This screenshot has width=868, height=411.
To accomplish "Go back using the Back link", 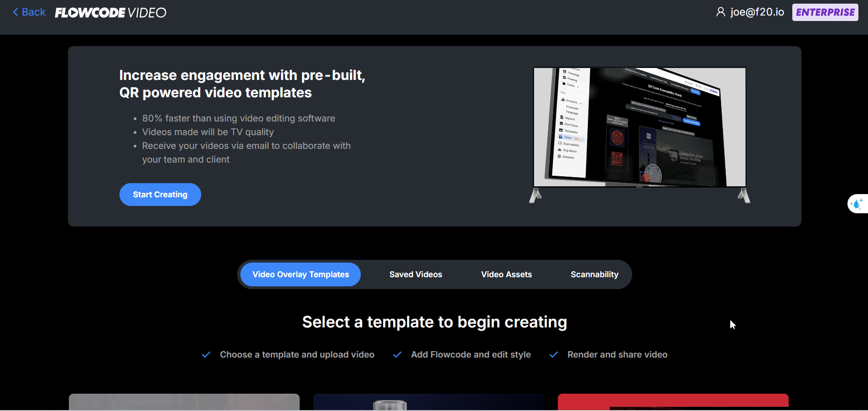I will [29, 12].
